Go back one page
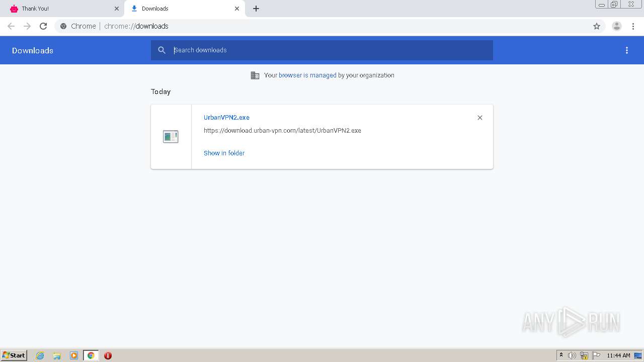This screenshot has height=362, width=644. click(x=11, y=26)
